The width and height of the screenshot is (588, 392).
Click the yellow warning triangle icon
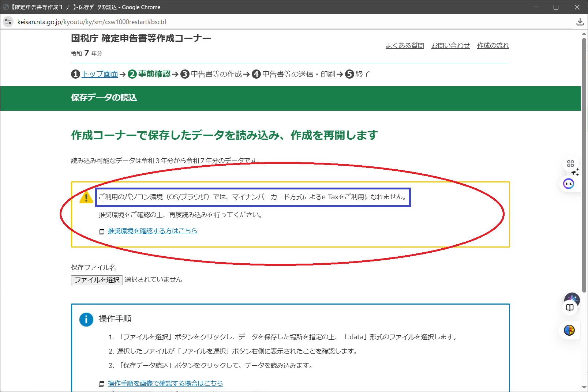tap(86, 197)
